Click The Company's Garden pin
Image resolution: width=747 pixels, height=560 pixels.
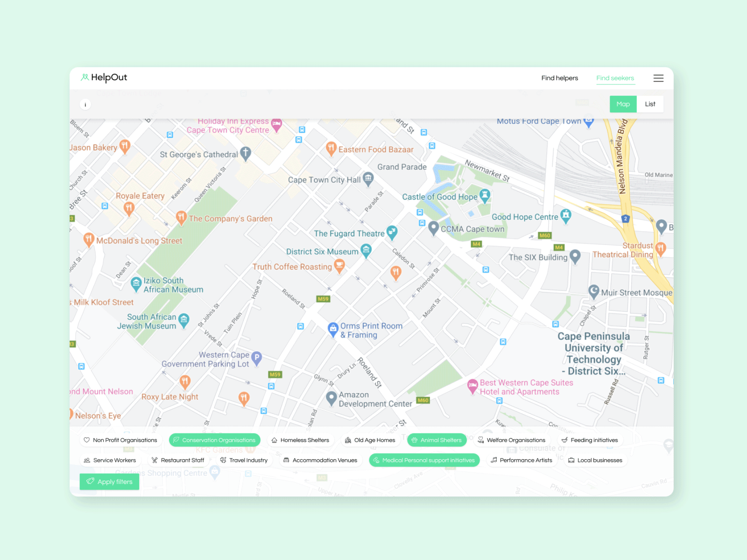tap(181, 217)
